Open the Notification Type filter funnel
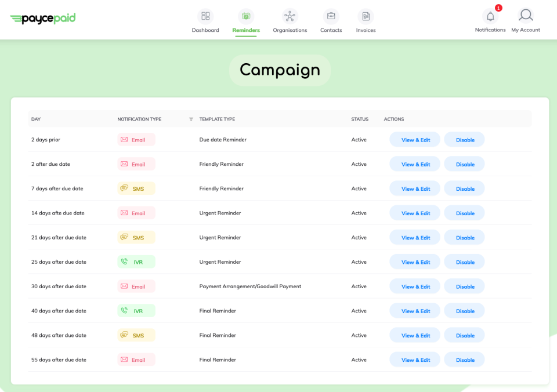This screenshot has width=557, height=392. pyautogui.click(x=191, y=119)
